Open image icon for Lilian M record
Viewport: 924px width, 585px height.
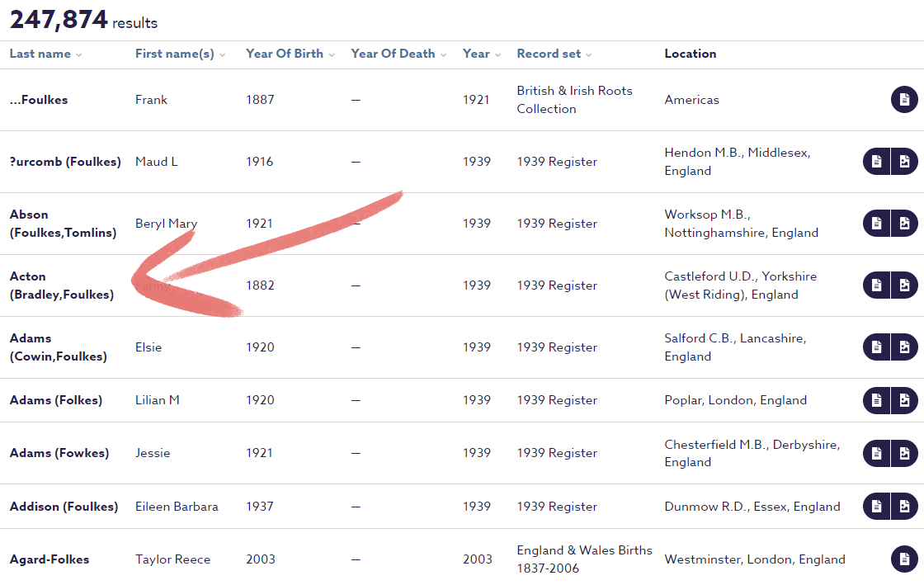[x=904, y=400]
